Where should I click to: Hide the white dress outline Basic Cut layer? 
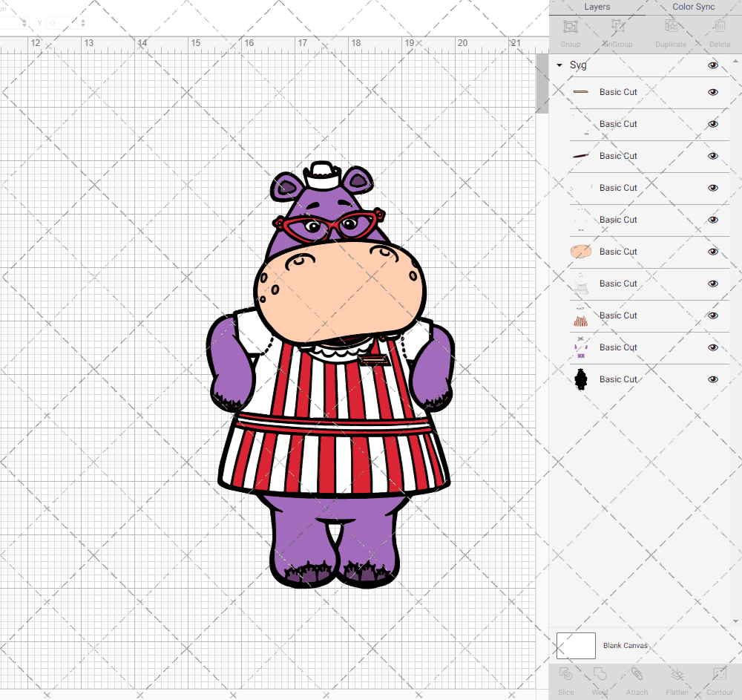click(x=712, y=284)
